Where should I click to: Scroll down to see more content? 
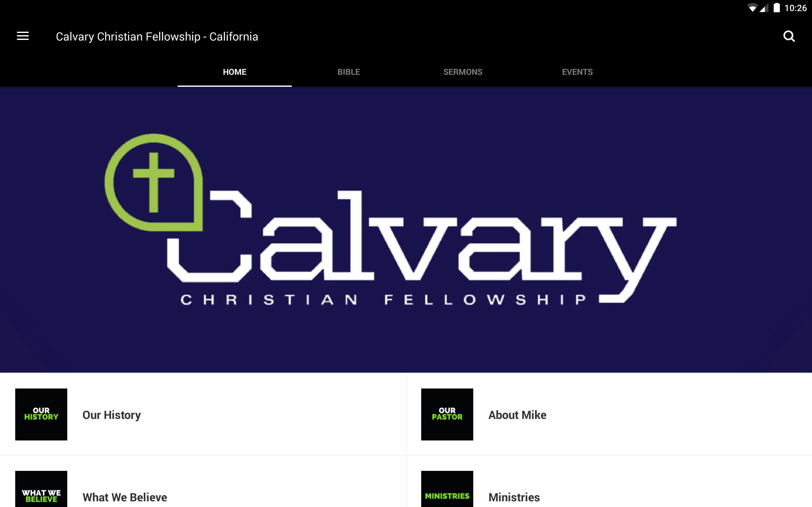point(406,438)
